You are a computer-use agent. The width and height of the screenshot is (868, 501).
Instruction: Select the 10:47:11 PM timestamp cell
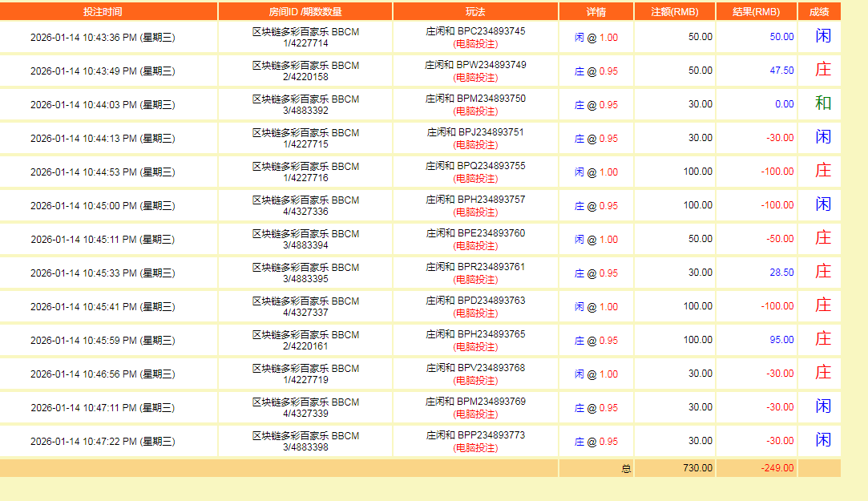103,407
